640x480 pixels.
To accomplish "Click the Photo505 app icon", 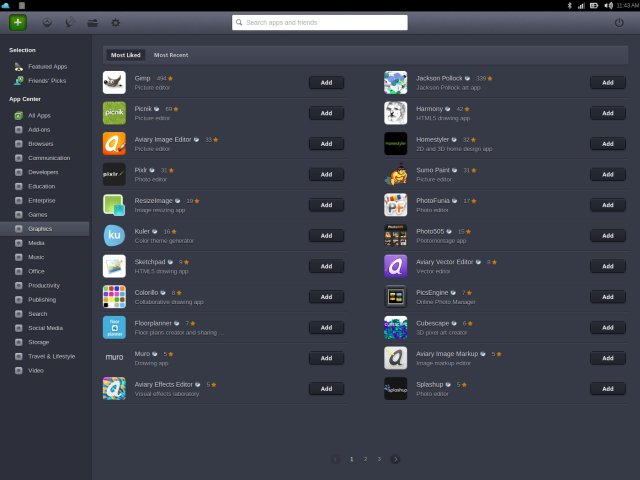I will [396, 236].
